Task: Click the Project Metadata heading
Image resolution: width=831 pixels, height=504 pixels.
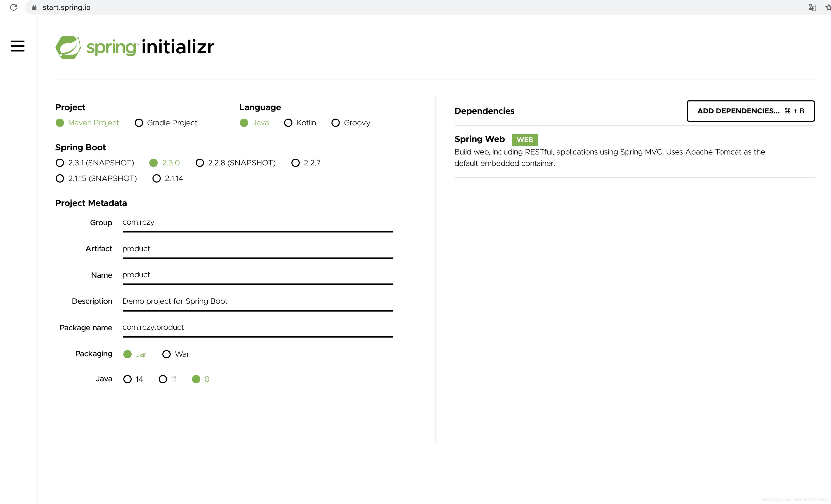Action: (x=91, y=203)
